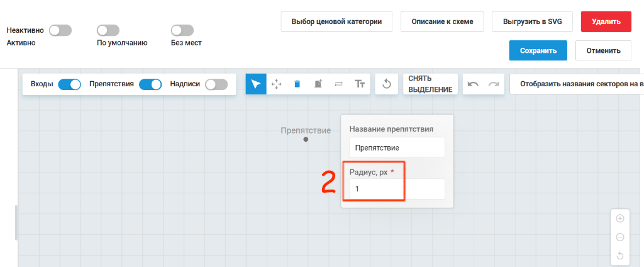The width and height of the screenshot is (644, 267).
Task: Click the blue Сохранить button
Action: point(538,50)
